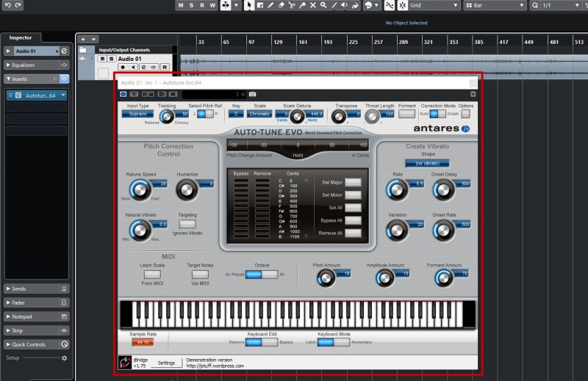Click the Write automation W in plugin header
The width and height of the screenshot is (588, 381).
click(x=151, y=94)
